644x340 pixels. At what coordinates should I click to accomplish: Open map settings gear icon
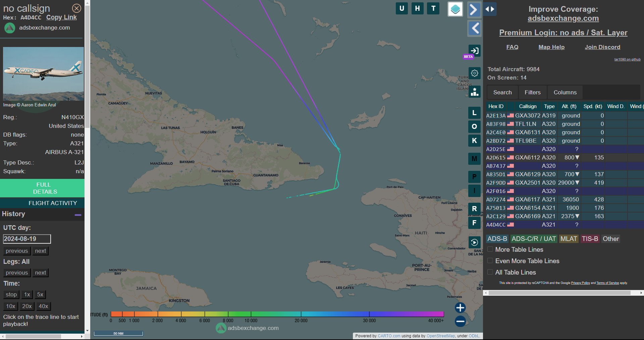[475, 73]
